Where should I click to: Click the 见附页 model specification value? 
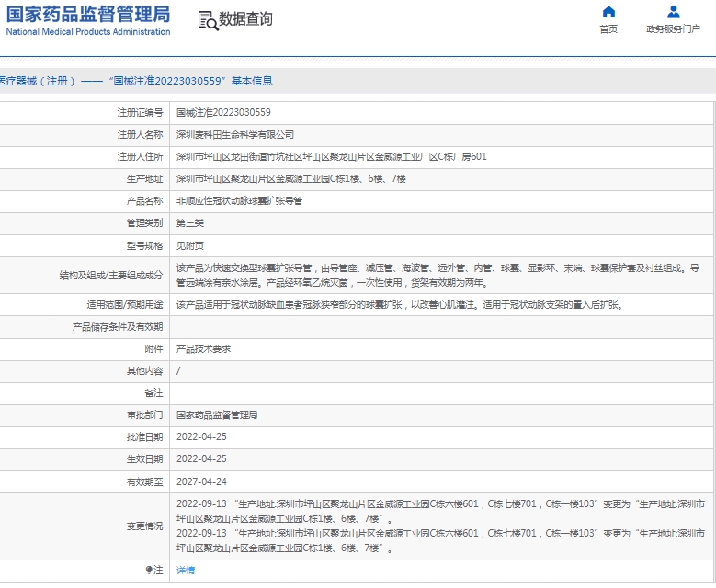[x=190, y=245]
